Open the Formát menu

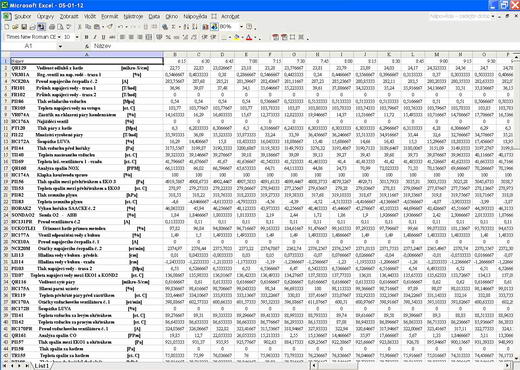click(109, 16)
